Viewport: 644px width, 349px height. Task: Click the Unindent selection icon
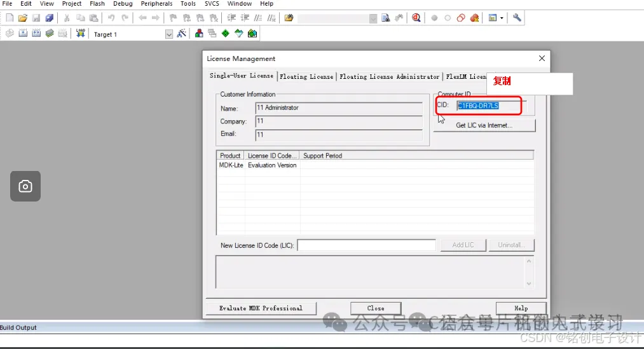[x=245, y=18]
